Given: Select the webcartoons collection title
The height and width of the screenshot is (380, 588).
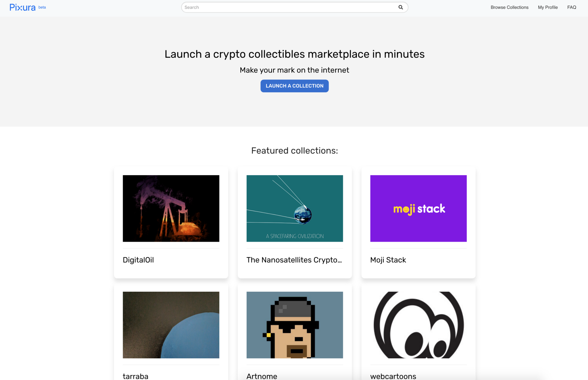Looking at the screenshot, I should [x=393, y=376].
